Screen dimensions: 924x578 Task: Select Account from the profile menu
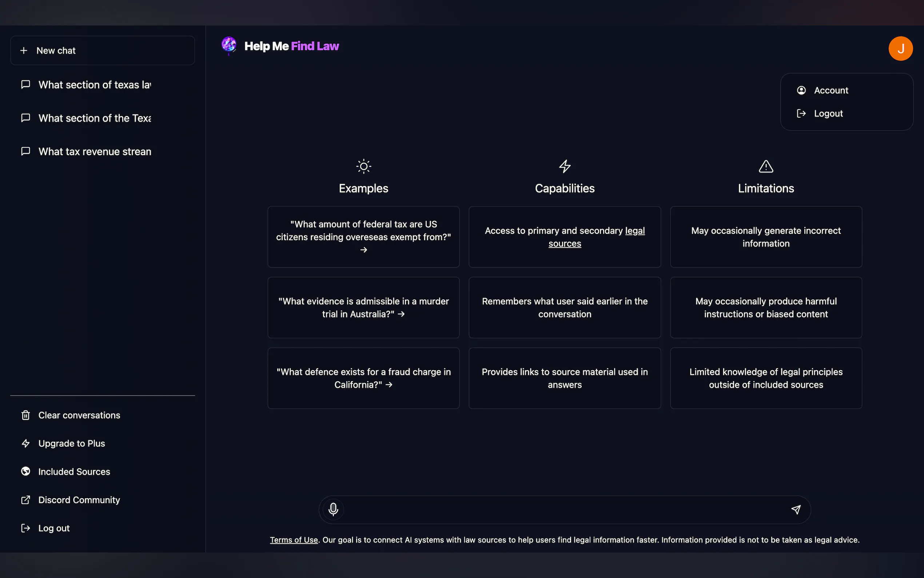point(831,90)
